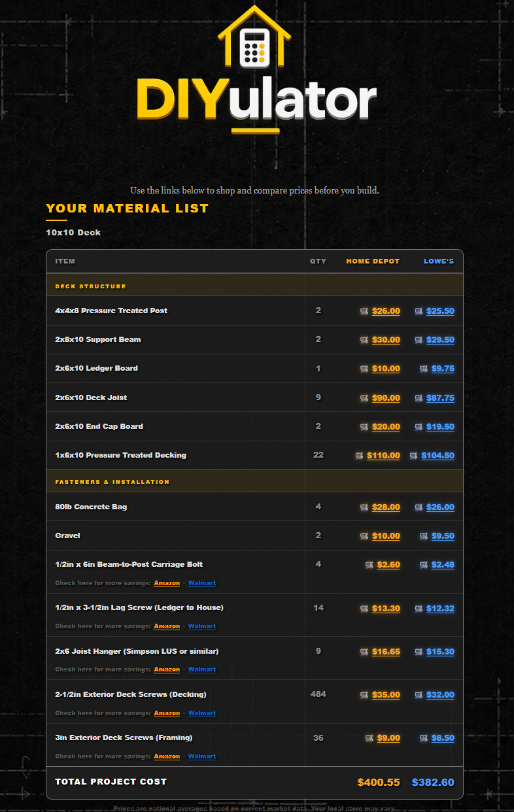Open Lowe's $104.50 decking link
This screenshot has width=514, height=812.
pos(437,456)
